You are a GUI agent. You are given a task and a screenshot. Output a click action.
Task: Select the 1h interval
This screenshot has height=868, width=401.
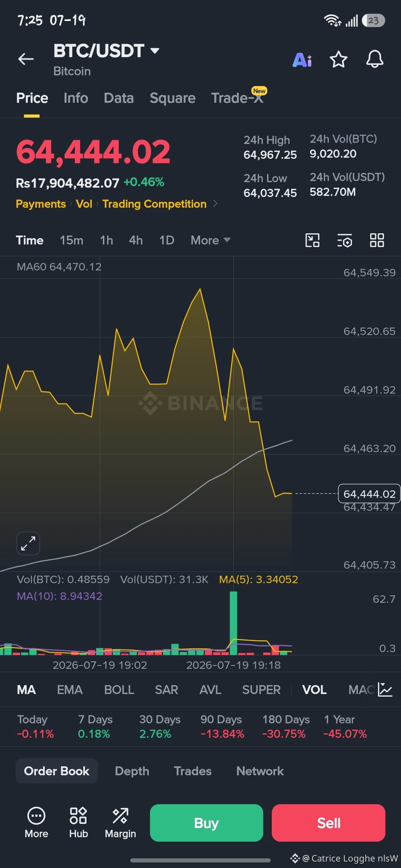107,240
